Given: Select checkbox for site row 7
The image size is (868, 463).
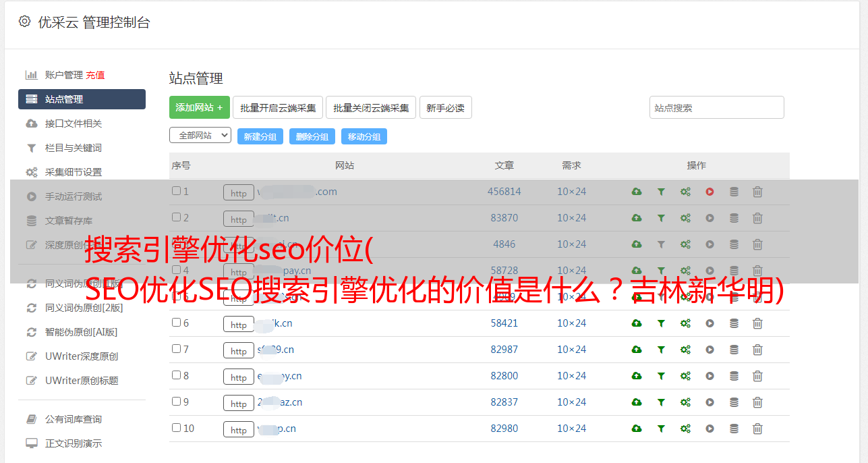Looking at the screenshot, I should tap(176, 349).
